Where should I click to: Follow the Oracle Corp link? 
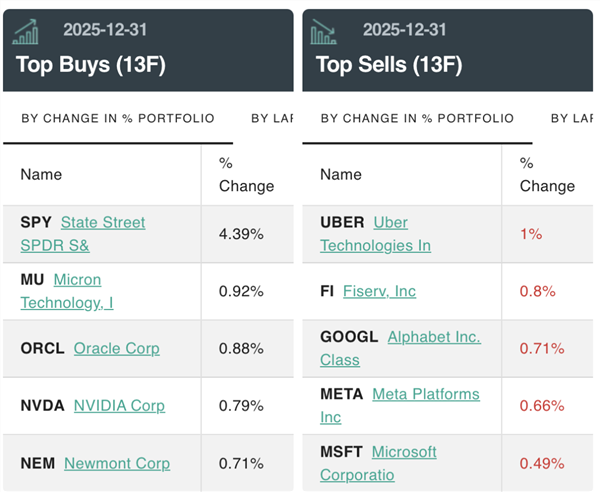point(116,348)
